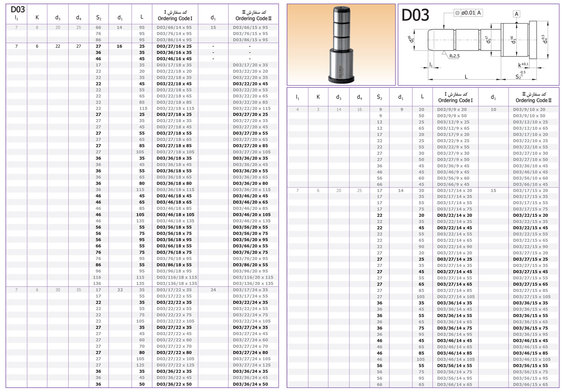Select ordering code D03/86/20 x 55
This screenshot has height=392, width=565.
[250, 265]
